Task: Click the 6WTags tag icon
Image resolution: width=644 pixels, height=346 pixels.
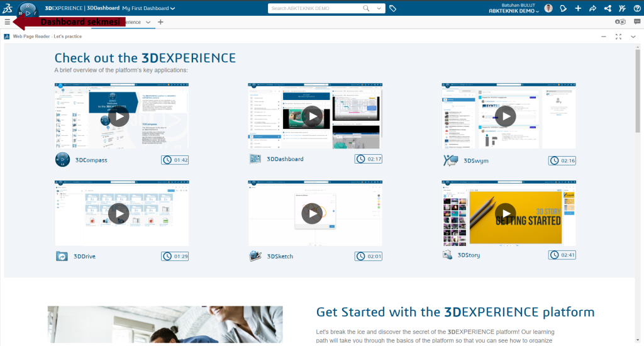Action: 393,8
